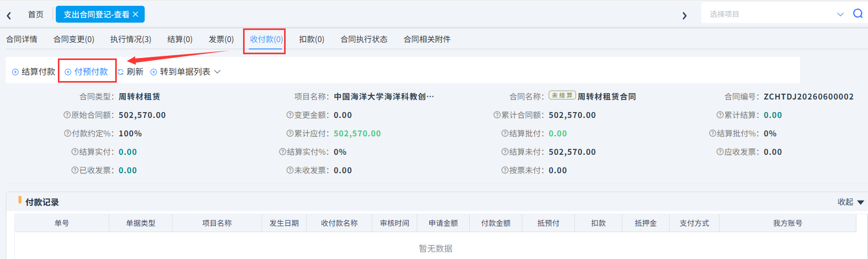Open the 扣款(0) tab
The width and height of the screenshot is (868, 259).
pos(311,39)
